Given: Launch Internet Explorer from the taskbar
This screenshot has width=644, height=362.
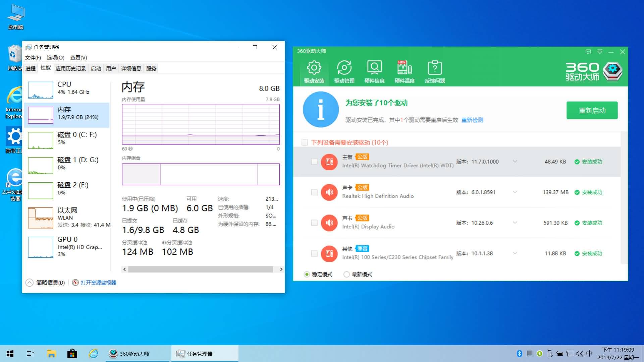Looking at the screenshot, I should (x=93, y=354).
